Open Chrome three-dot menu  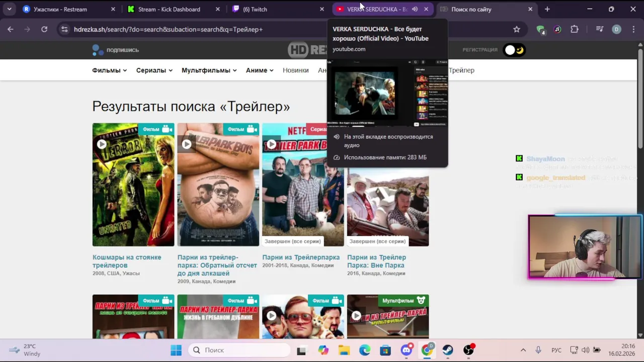tap(633, 29)
